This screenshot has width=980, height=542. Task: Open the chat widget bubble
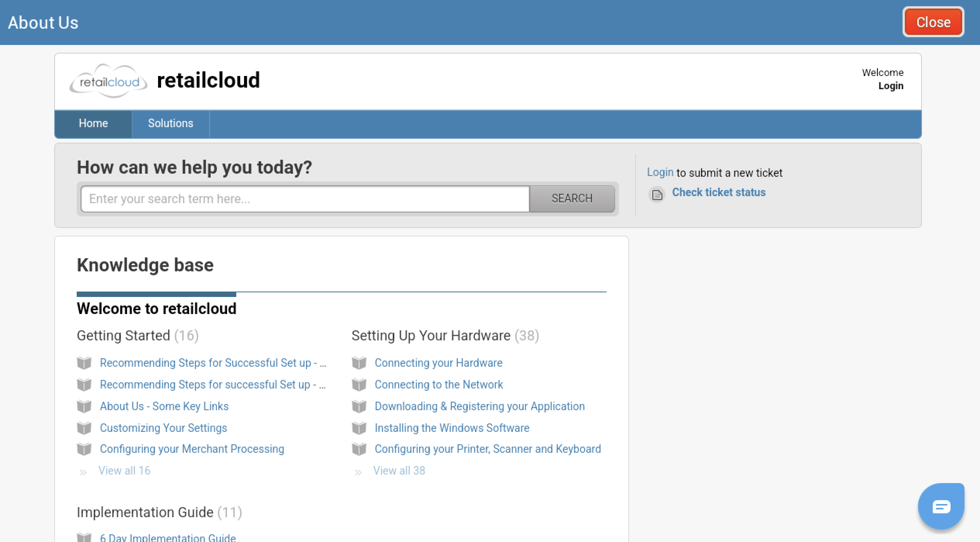click(x=941, y=506)
